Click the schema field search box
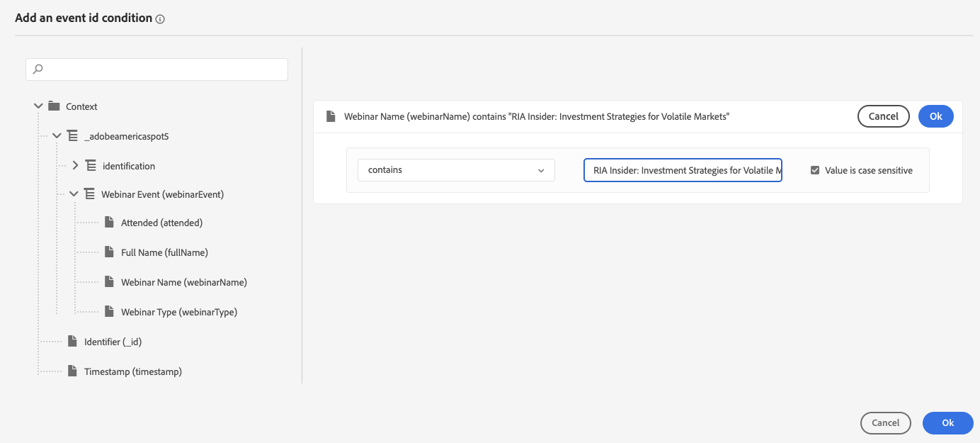 pos(156,69)
